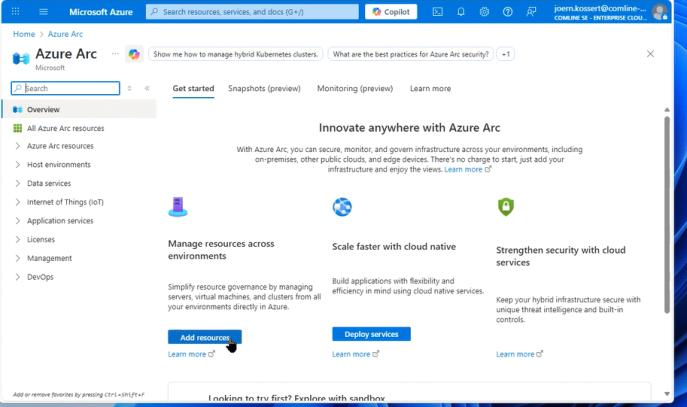Close the Azure Arc blade
This screenshot has height=407, width=687.
coord(650,53)
